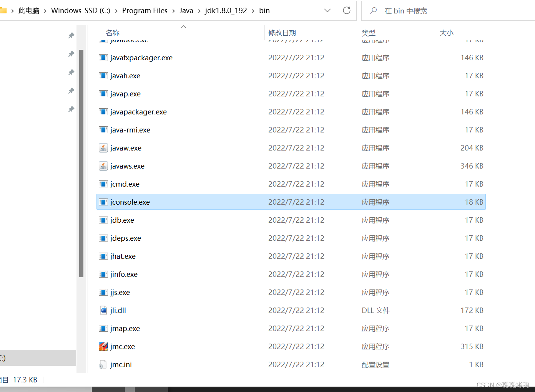The image size is (535, 392).
Task: Click the jdb.exe file icon
Action: [103, 220]
